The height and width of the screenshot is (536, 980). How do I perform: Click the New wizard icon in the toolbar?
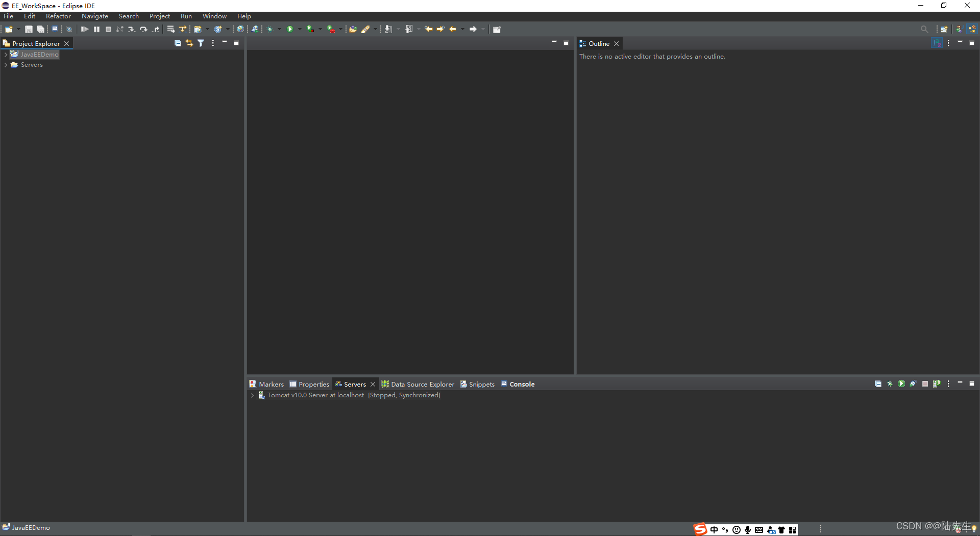click(8, 29)
